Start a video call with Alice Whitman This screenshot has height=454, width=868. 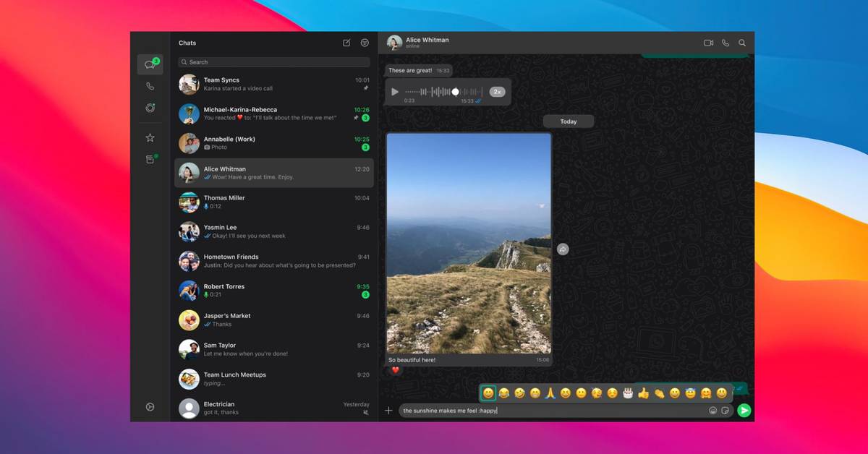(708, 43)
